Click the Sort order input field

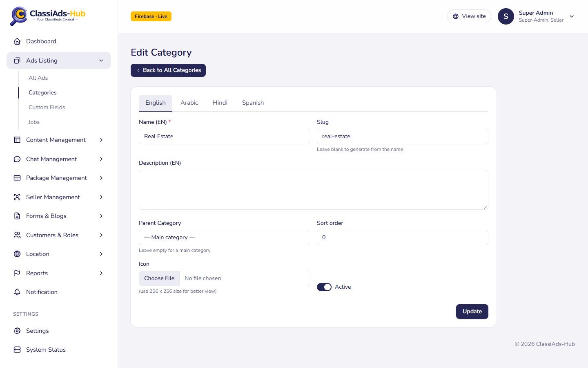point(403,238)
